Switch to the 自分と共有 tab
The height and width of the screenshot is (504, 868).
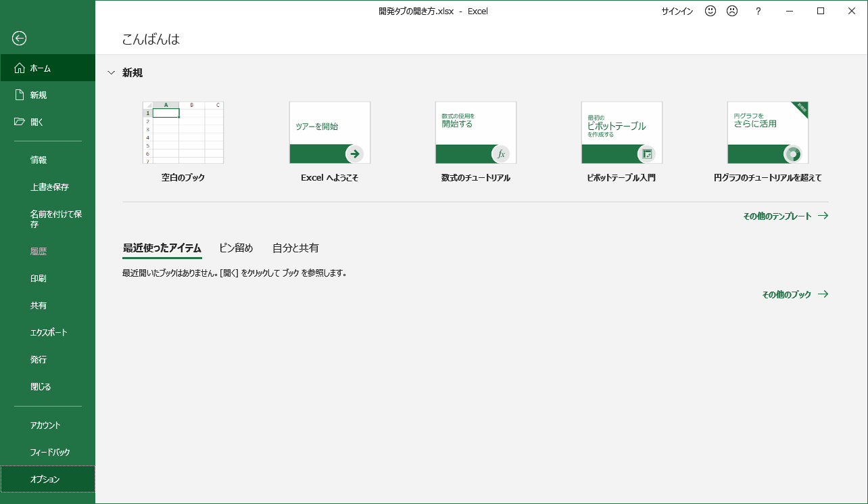[295, 248]
